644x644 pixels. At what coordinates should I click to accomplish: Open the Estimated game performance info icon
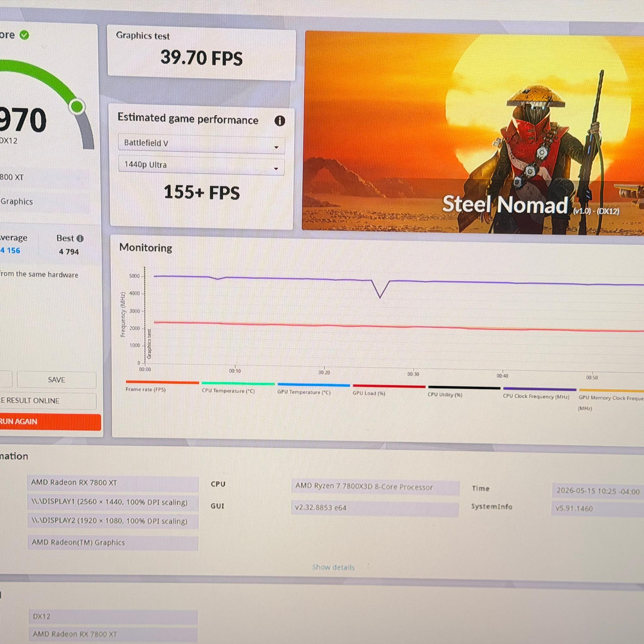pyautogui.click(x=279, y=121)
